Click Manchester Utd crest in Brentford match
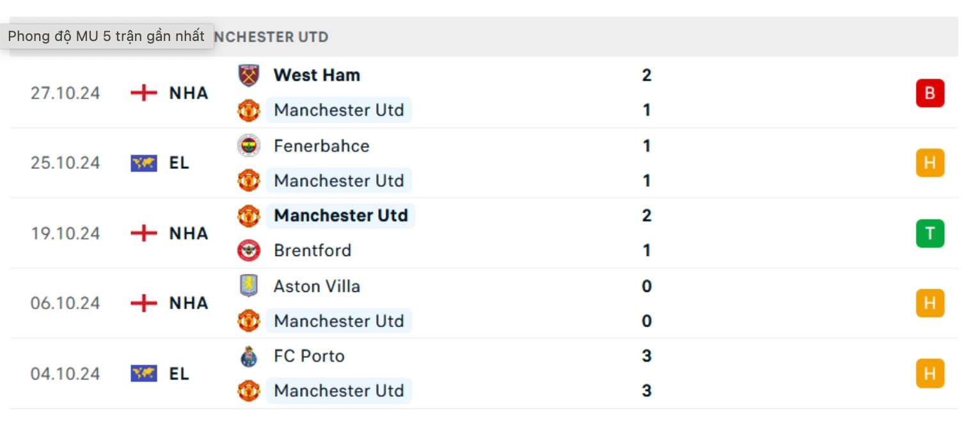This screenshot has height=425, width=980. (x=249, y=216)
